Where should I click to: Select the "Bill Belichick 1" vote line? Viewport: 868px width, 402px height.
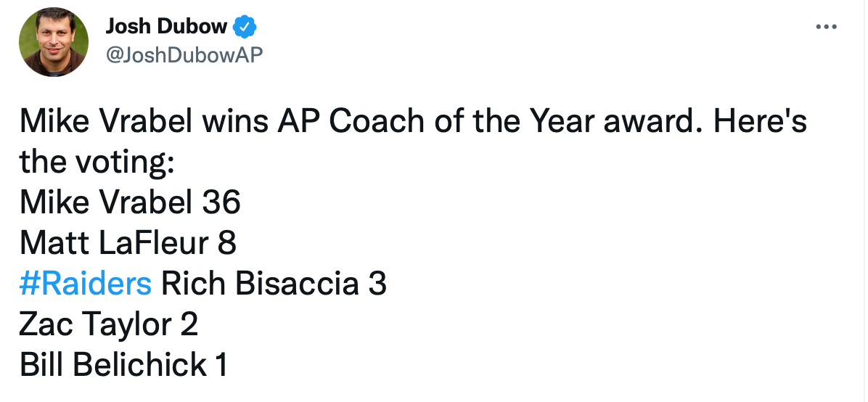[123, 365]
